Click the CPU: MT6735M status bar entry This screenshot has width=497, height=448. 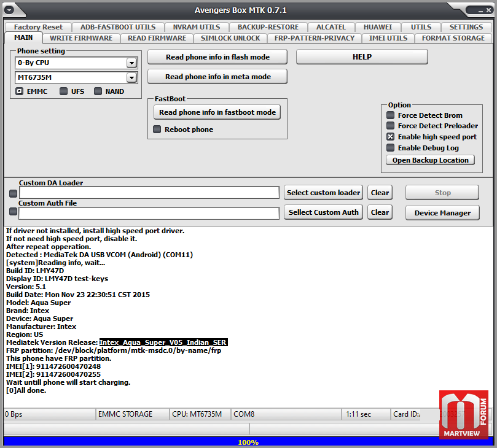[x=200, y=414]
